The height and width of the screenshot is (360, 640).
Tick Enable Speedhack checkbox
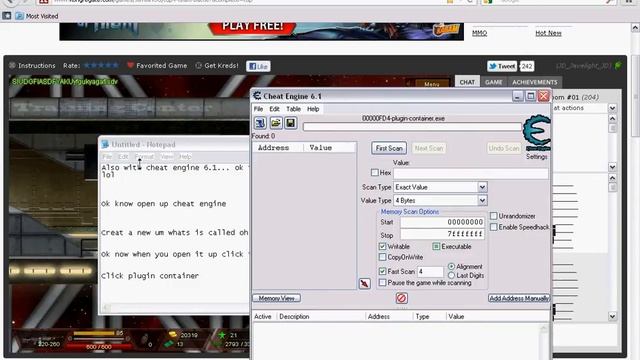(493, 227)
